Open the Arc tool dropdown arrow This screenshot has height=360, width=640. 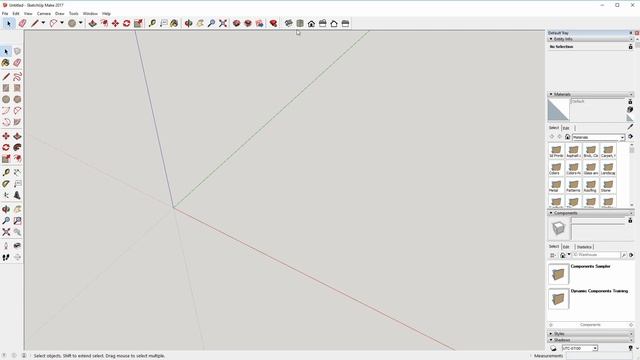62,23
